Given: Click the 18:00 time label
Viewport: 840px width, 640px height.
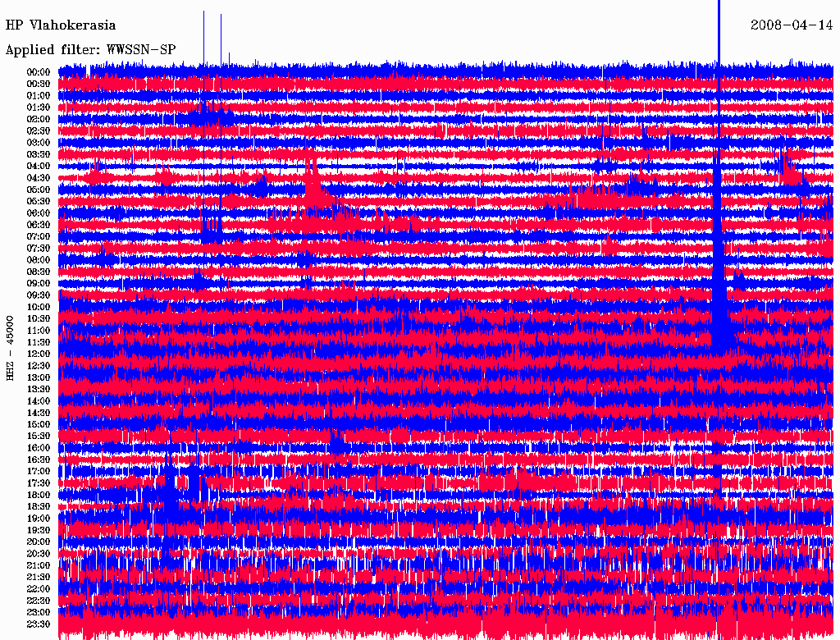Looking at the screenshot, I should (39, 496).
